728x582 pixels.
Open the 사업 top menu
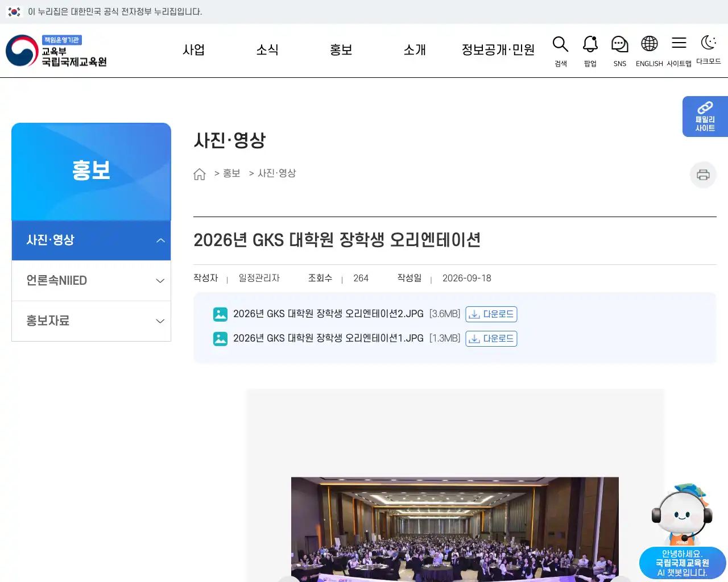193,50
